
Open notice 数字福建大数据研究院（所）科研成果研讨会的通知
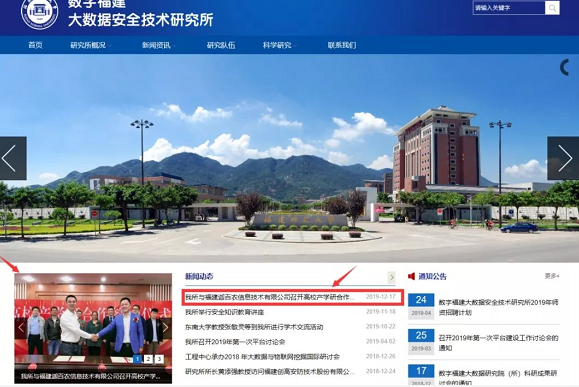(498, 378)
